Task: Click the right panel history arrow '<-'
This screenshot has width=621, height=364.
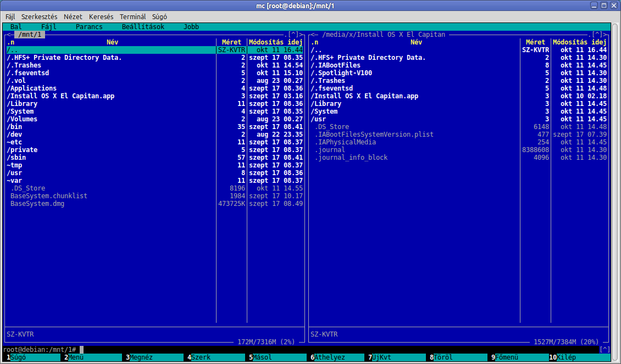Action: point(314,35)
